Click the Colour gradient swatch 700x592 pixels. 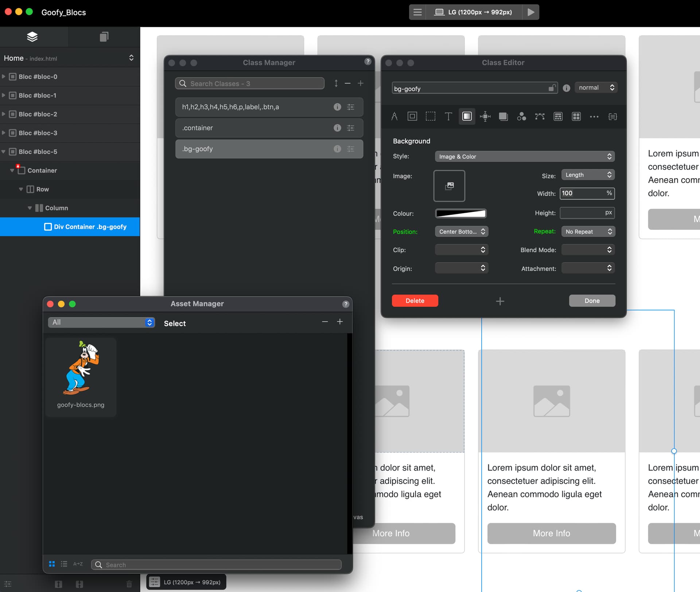[461, 213]
